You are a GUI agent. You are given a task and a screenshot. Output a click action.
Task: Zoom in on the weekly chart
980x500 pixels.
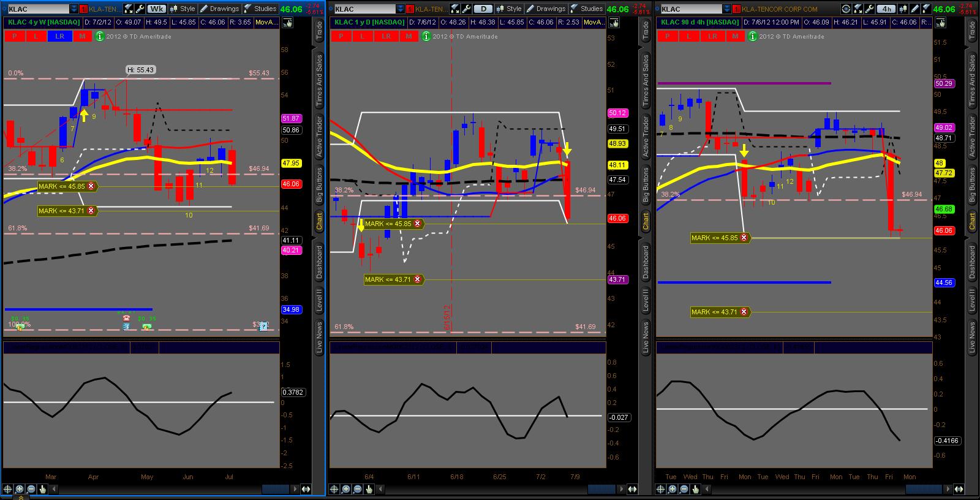tap(20, 489)
